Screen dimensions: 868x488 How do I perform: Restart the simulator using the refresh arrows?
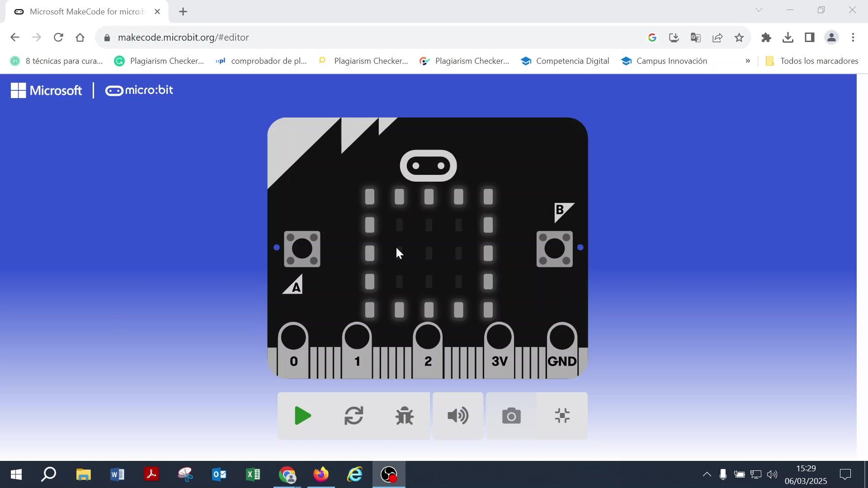[354, 416]
